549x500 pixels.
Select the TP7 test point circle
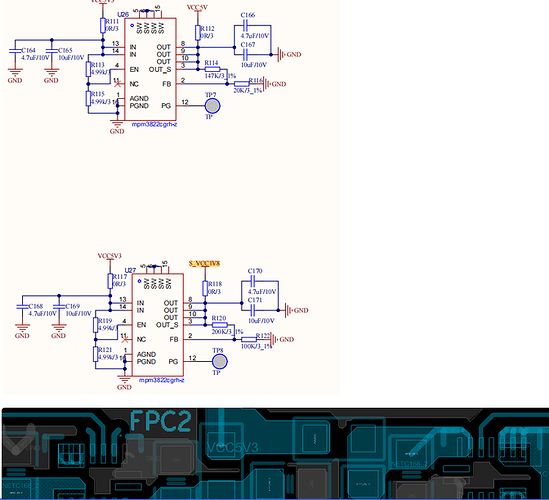(212, 106)
